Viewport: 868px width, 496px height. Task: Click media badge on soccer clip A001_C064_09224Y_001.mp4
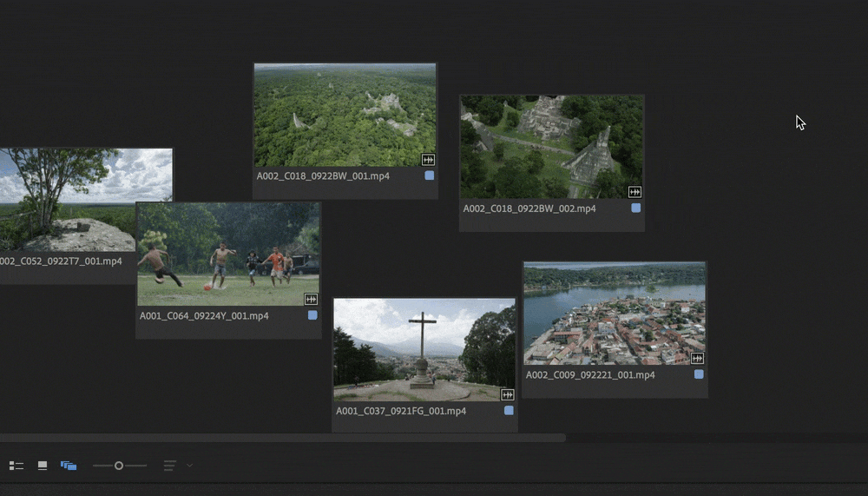pos(311,299)
